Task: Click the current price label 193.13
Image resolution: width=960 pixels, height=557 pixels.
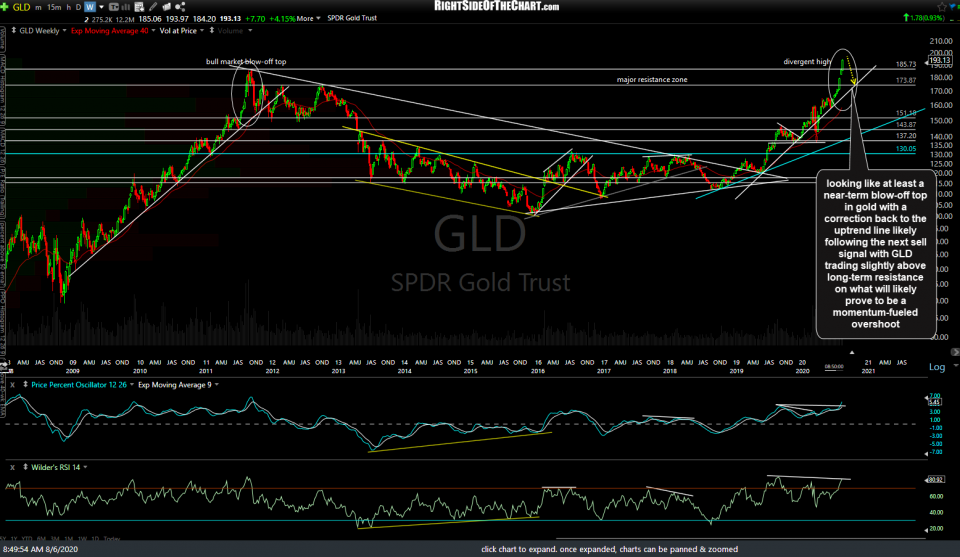Action: pos(940,61)
